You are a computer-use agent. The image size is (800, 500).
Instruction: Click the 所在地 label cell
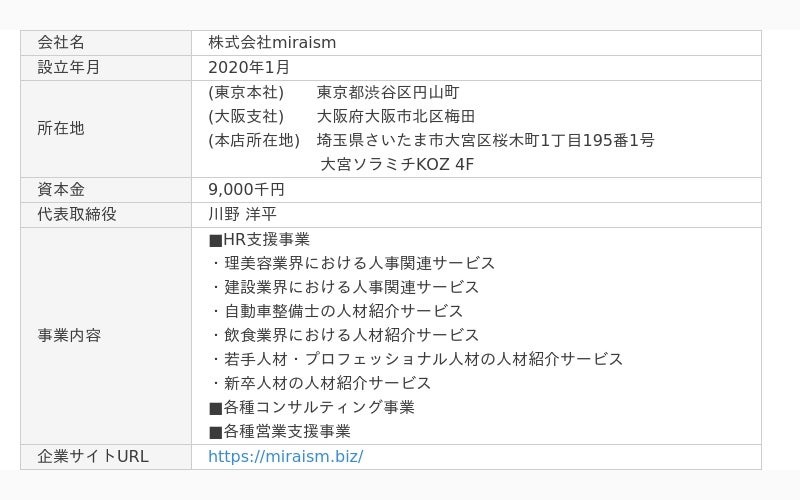[106, 129]
